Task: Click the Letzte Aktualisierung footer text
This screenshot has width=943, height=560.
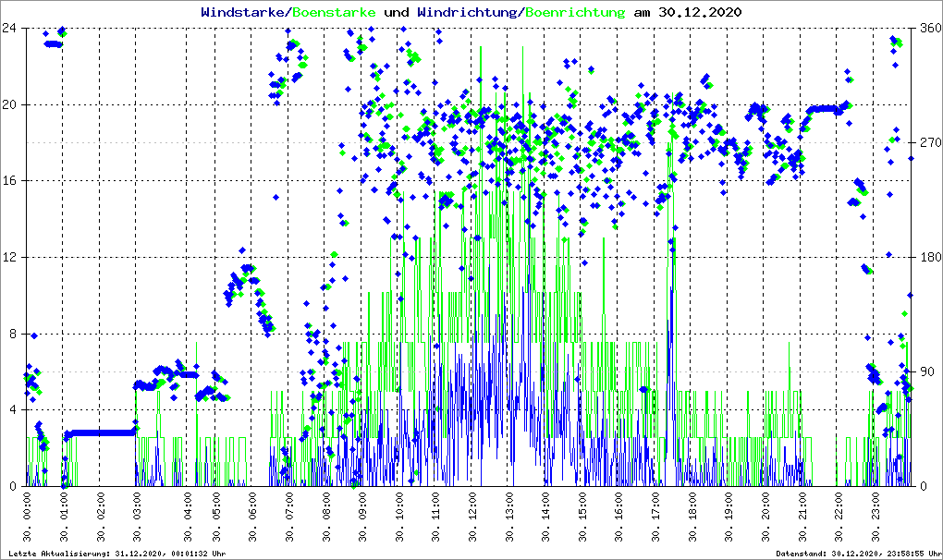Action: click(114, 554)
